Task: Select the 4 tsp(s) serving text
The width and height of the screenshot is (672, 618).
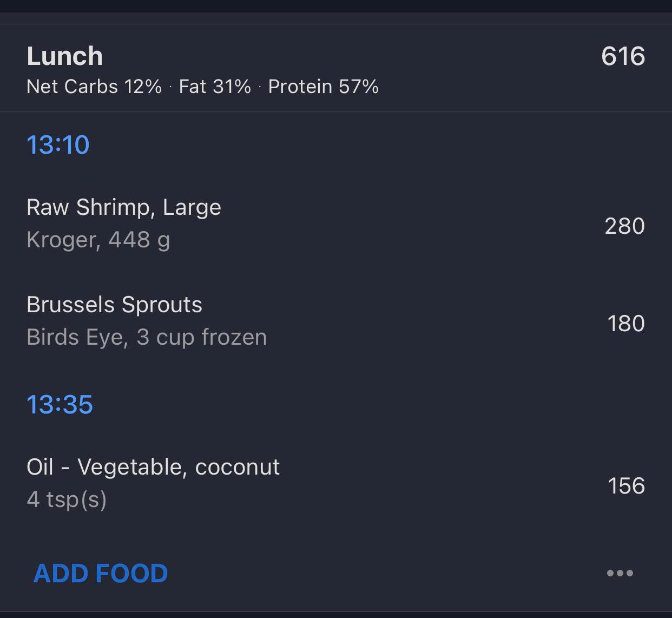Action: [x=67, y=499]
